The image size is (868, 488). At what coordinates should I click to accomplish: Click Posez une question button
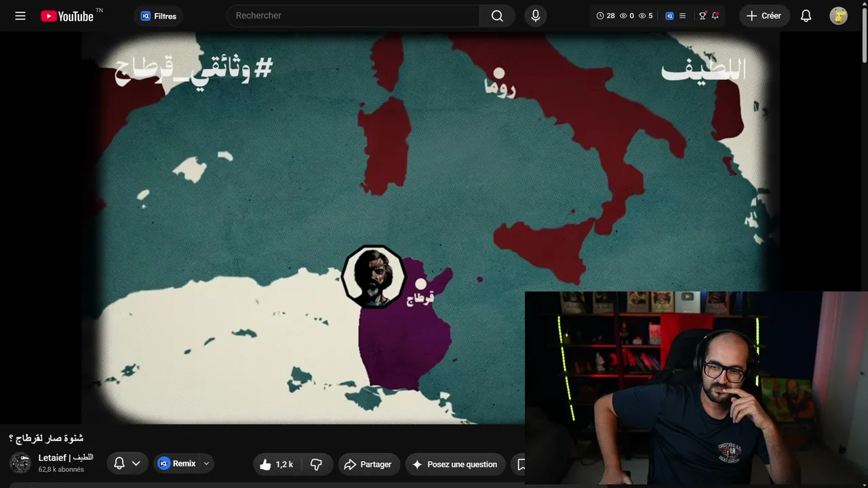click(455, 464)
